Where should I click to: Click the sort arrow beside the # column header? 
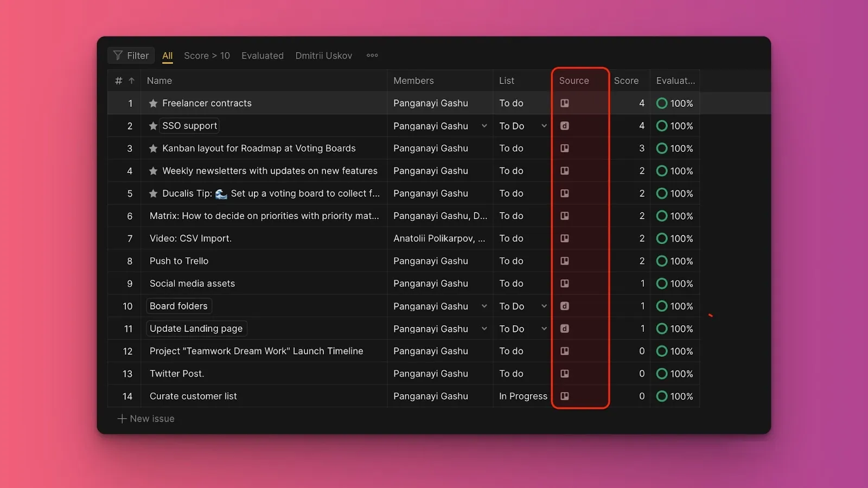131,80
